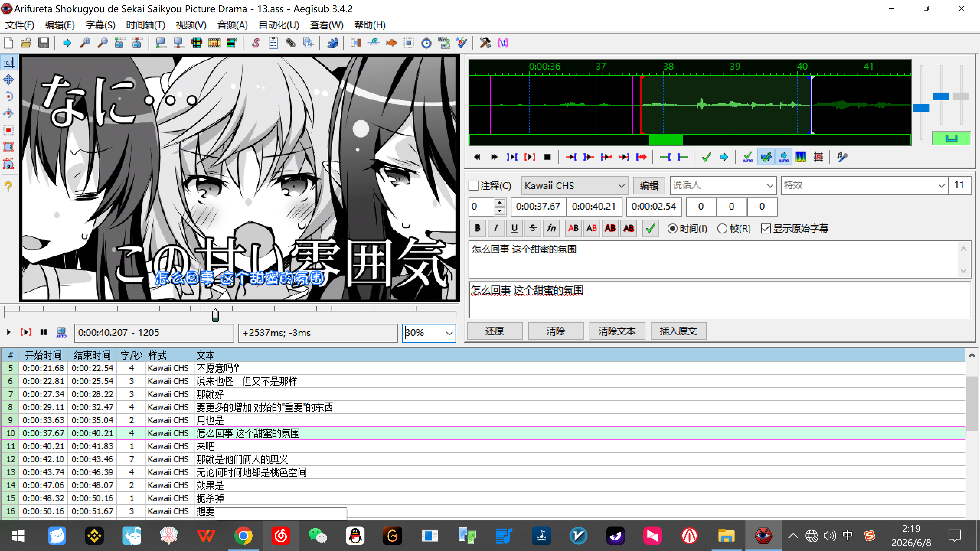Open the 文件(F) menu
980x551 pixels.
[x=19, y=25]
